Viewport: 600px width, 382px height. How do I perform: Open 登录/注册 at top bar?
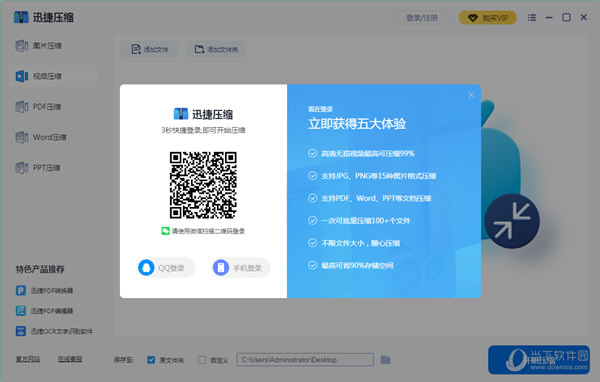click(x=422, y=18)
